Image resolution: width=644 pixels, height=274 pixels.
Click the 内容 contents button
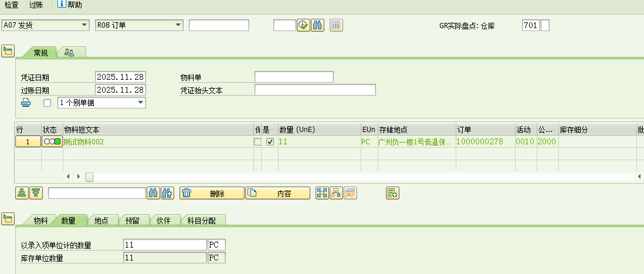click(277, 193)
